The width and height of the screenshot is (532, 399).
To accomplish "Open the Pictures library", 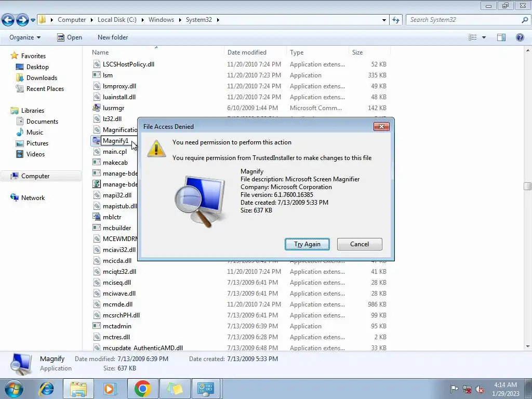I will tap(37, 143).
